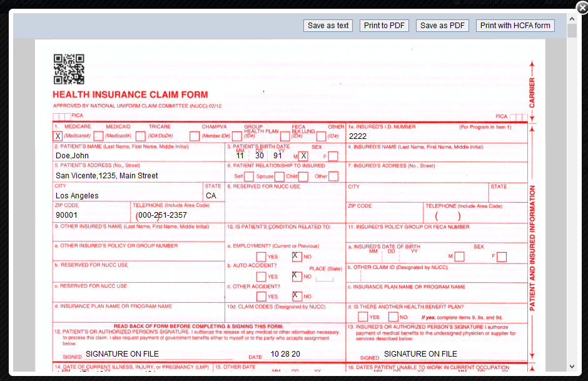Click "PATIENT AND INSURED INFORMATION" side label
Screen dimensions: 588x381
(532, 248)
